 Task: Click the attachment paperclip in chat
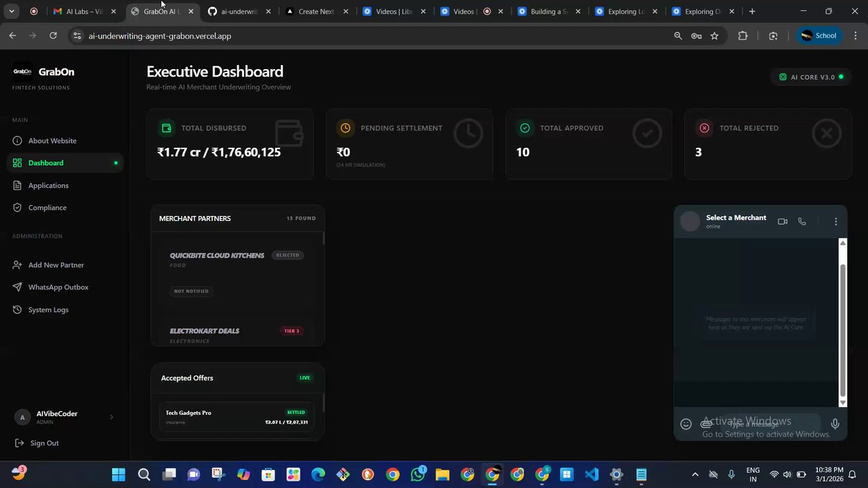(706, 424)
